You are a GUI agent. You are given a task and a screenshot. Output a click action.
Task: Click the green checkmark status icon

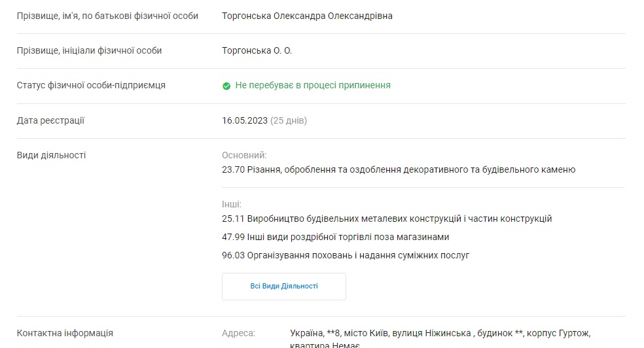226,86
